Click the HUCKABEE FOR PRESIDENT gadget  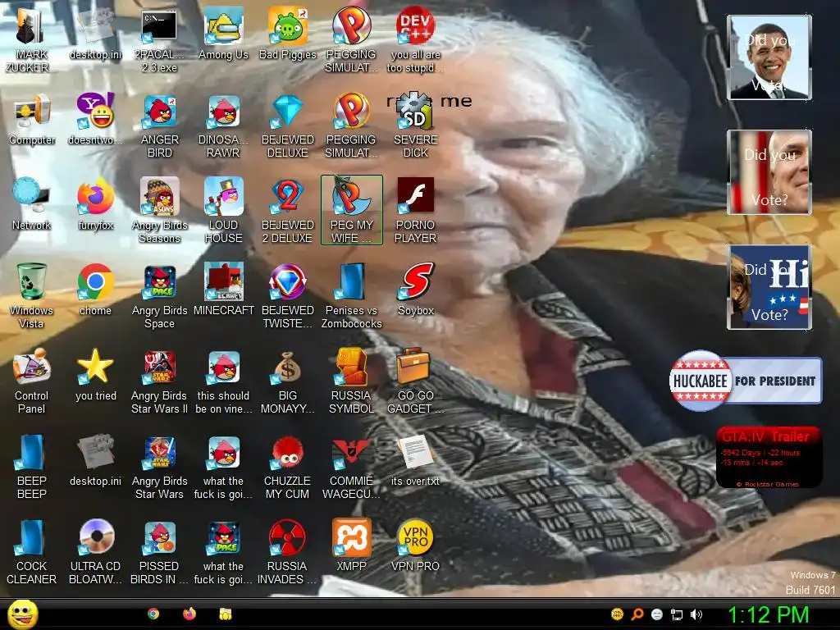tap(746, 381)
